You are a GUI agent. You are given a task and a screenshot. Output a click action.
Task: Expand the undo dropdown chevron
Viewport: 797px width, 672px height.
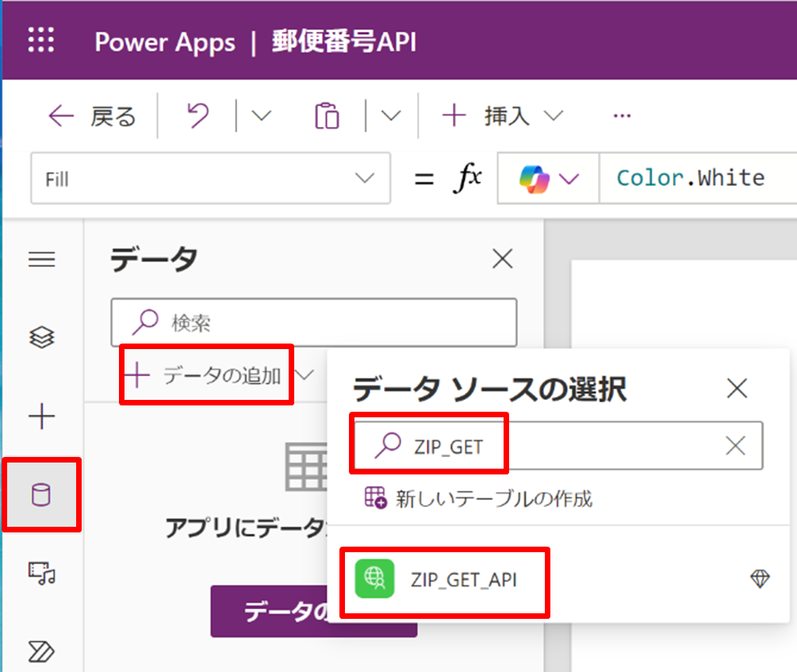click(261, 116)
